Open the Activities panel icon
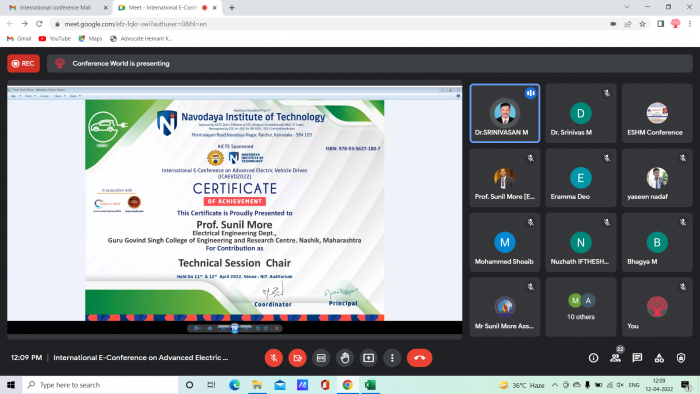Image resolution: width=700 pixels, height=394 pixels. click(x=659, y=358)
